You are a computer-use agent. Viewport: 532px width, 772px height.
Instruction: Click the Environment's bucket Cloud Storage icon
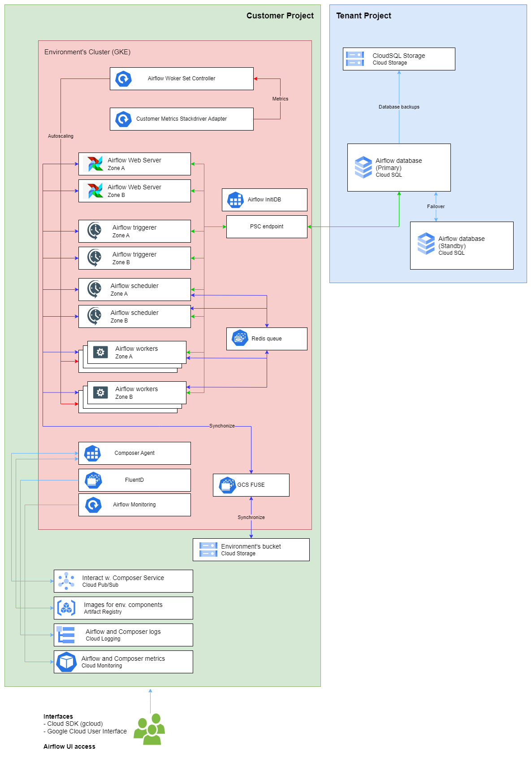tap(208, 550)
